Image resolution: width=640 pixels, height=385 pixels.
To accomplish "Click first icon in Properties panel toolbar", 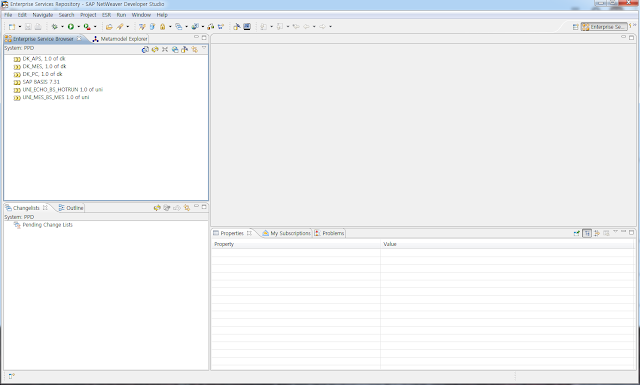I will pyautogui.click(x=576, y=233).
